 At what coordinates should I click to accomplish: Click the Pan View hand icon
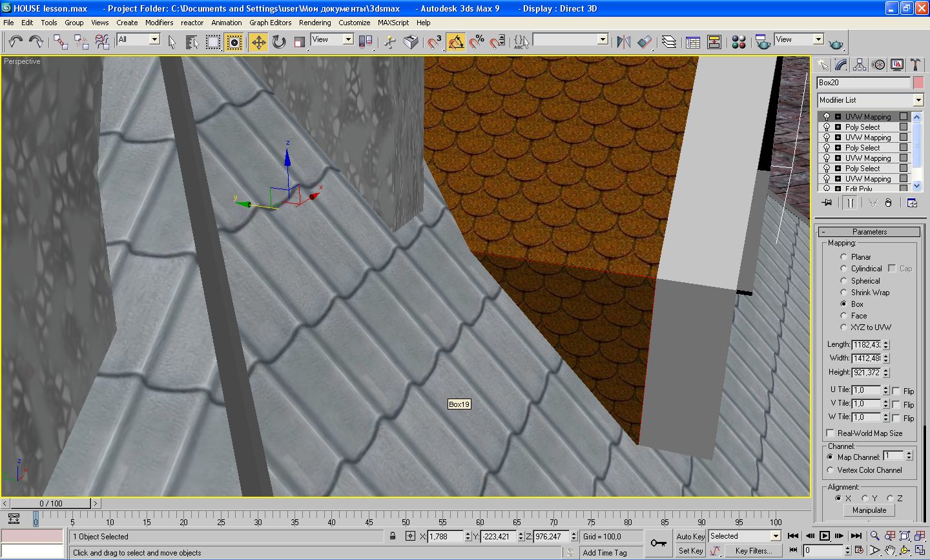point(890,550)
